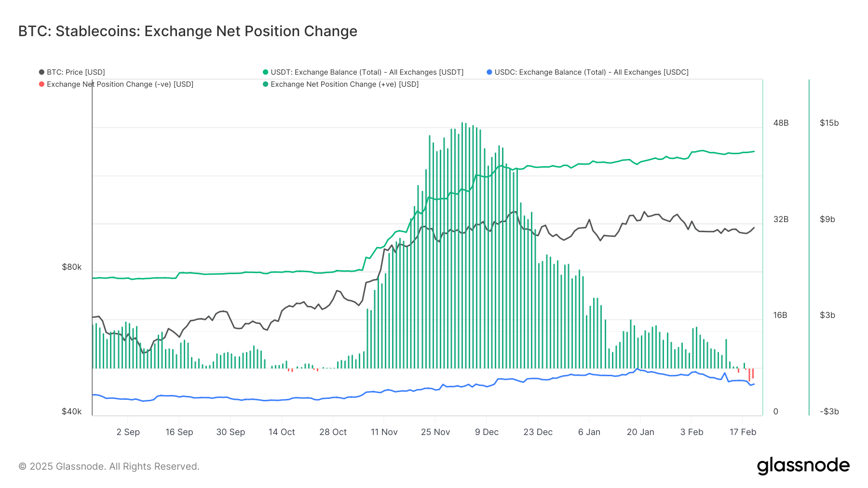Click the blue USDC legend dot
Image resolution: width=868 pixels, height=488 pixels.
(489, 72)
